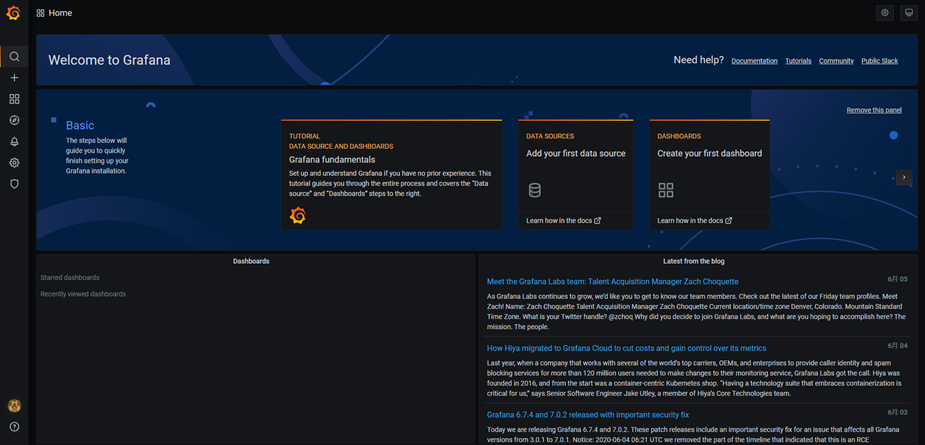Screen dimensions: 925x445
Task: Open the Alerting bell icon
Action: coord(15,142)
